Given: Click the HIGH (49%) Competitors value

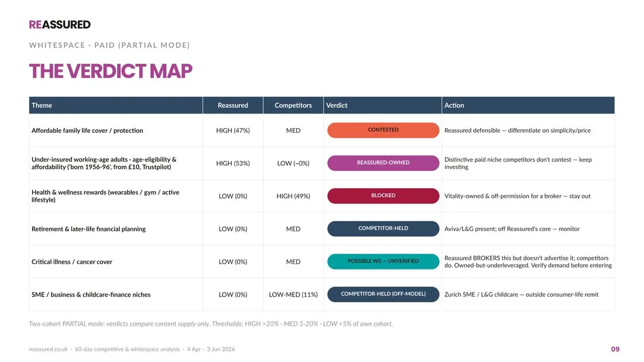Looking at the screenshot, I should [x=293, y=196].
